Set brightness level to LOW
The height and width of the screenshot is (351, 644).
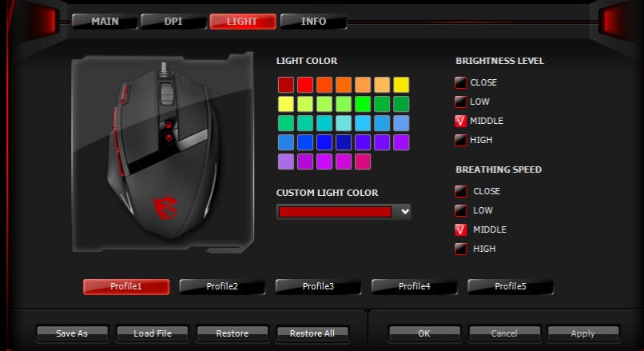coord(461,102)
